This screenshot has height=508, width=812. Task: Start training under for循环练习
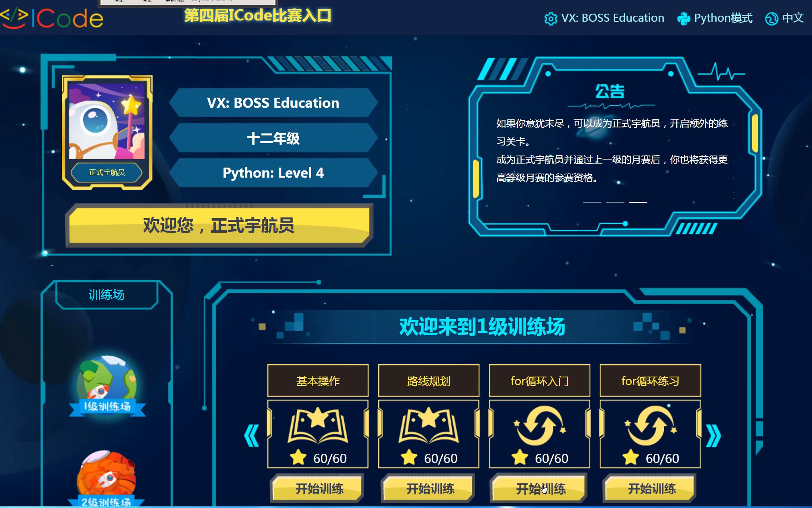(x=651, y=489)
